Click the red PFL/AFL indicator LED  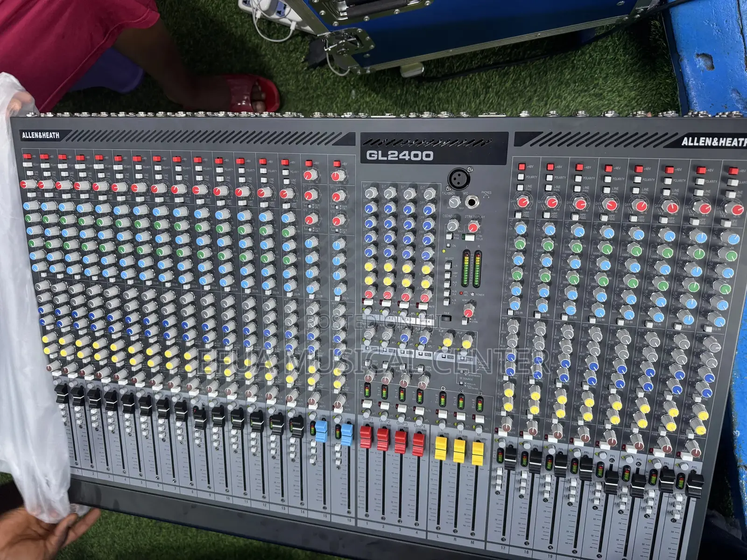(x=461, y=293)
